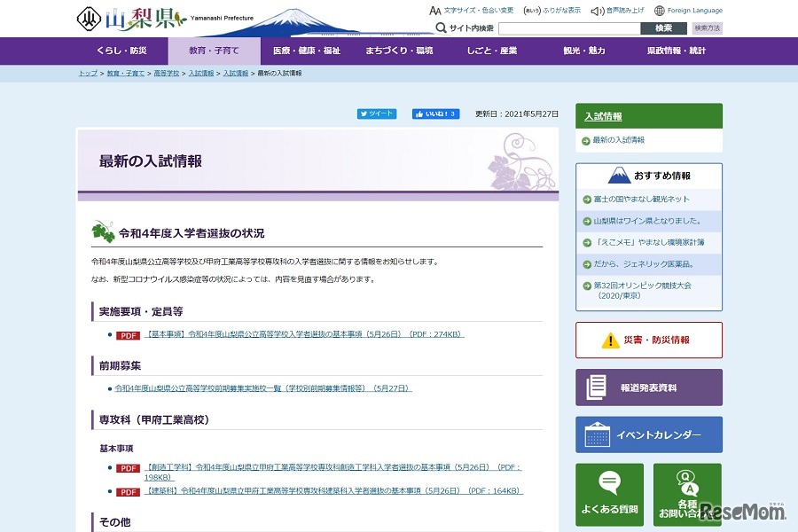Open the 各種お問い合わせ inquiry icon
The image size is (798, 532).
pos(687,482)
